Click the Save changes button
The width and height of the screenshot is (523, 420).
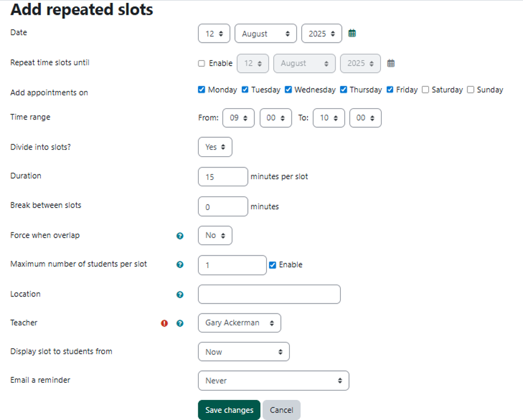tap(228, 410)
